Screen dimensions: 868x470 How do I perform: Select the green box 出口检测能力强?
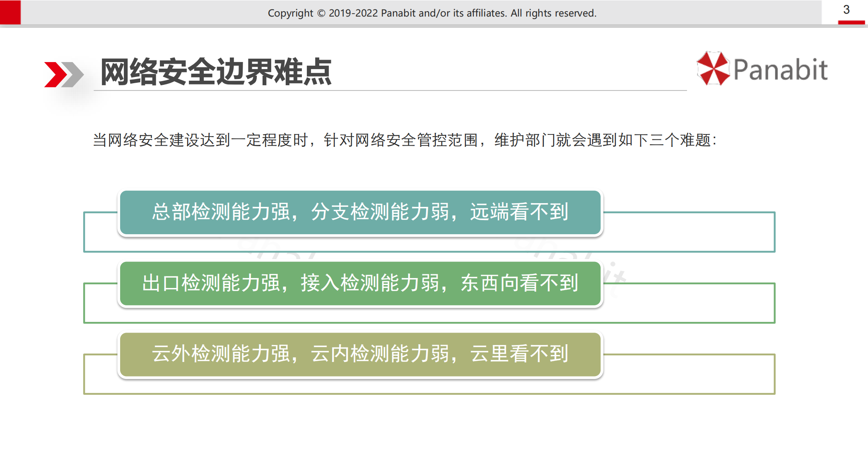pos(360,284)
